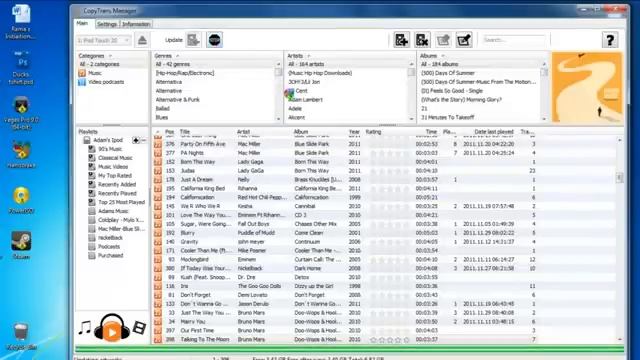Click the round stop update icon

pyautogui.click(x=215, y=40)
